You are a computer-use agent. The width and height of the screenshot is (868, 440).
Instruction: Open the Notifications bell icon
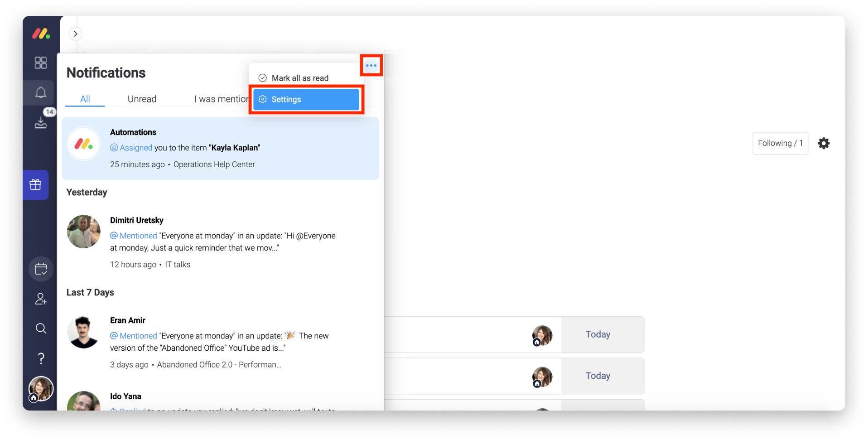(x=40, y=92)
